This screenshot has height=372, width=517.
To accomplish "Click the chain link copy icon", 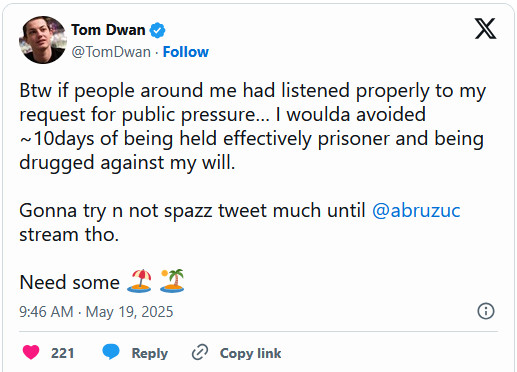I will click(200, 352).
